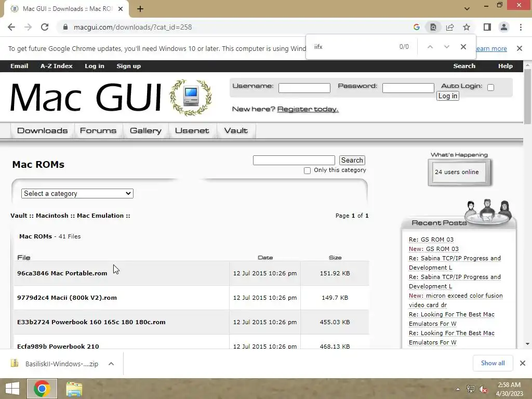Click the downloads search field
The height and width of the screenshot is (399, 532).
click(x=294, y=160)
